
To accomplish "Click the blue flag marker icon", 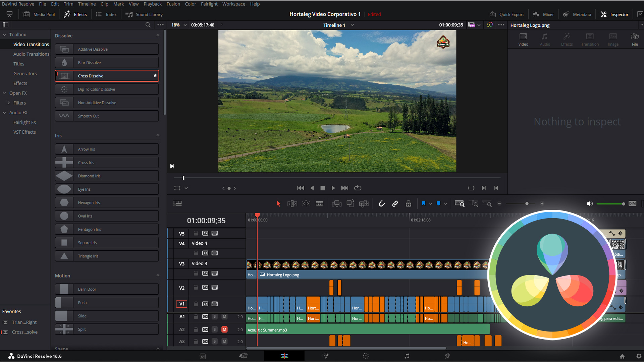I will click(x=423, y=203).
